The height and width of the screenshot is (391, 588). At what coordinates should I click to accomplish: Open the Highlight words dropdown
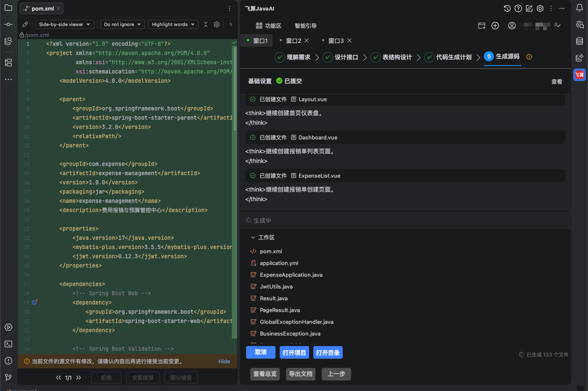click(173, 24)
